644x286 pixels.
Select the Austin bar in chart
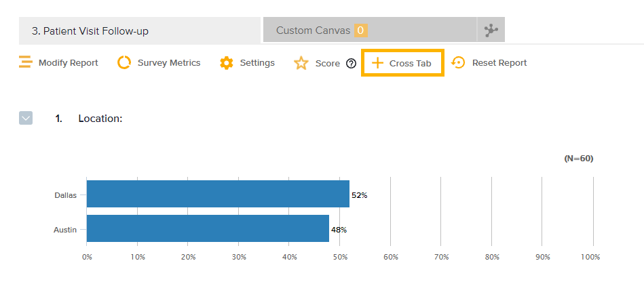207,228
